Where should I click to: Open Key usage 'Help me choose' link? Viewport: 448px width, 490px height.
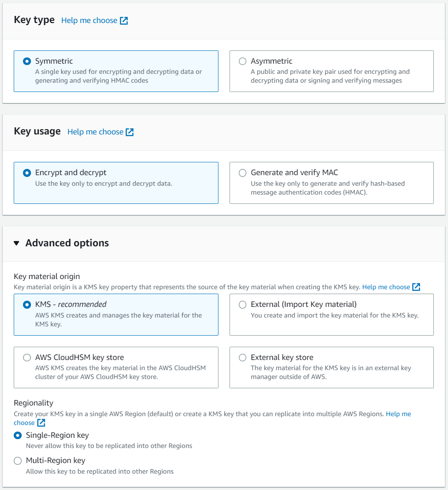[95, 132]
